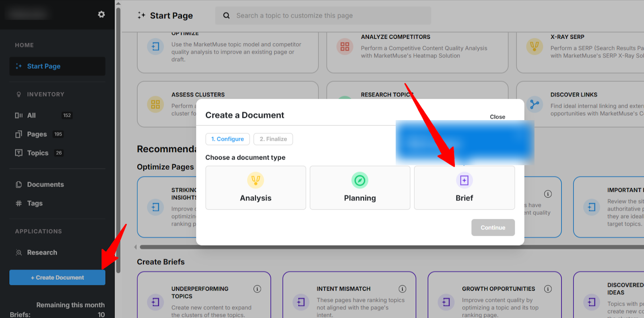Click the Research icon in sidebar
This screenshot has height=318, width=644.
pos(19,253)
